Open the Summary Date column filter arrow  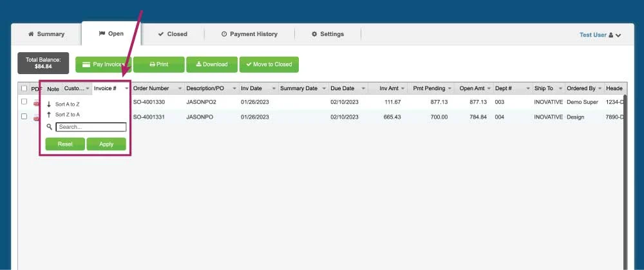point(324,89)
